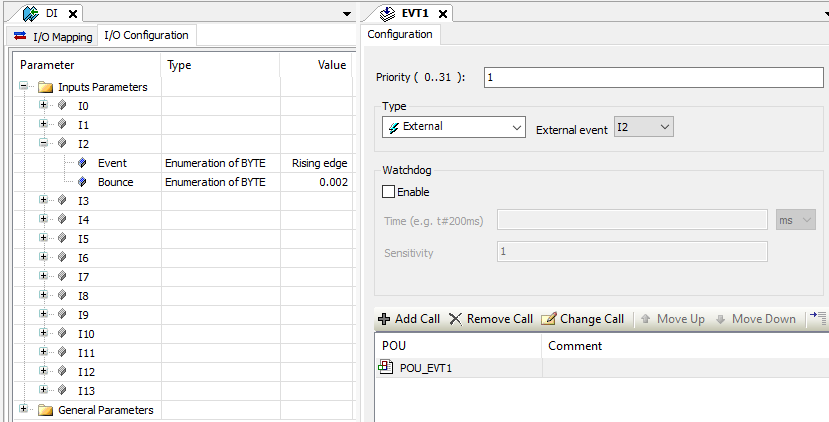Expand the General Parameters node
This screenshot has width=829, height=422.
pos(24,410)
